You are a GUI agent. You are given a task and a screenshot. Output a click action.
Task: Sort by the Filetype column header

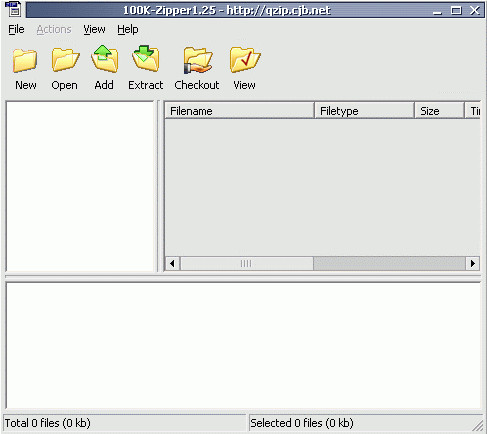(364, 110)
